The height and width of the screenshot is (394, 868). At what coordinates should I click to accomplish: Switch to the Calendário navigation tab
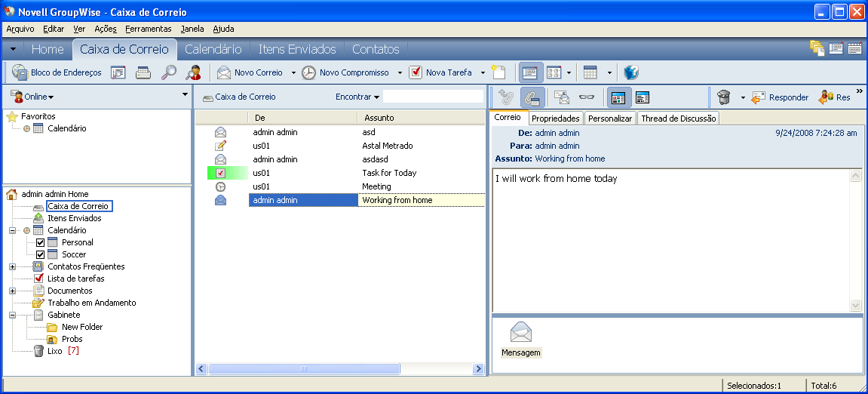(x=213, y=49)
